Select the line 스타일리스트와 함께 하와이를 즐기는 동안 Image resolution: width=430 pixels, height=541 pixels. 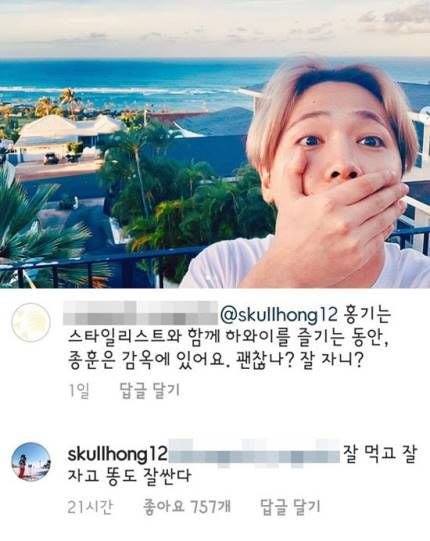(x=228, y=337)
